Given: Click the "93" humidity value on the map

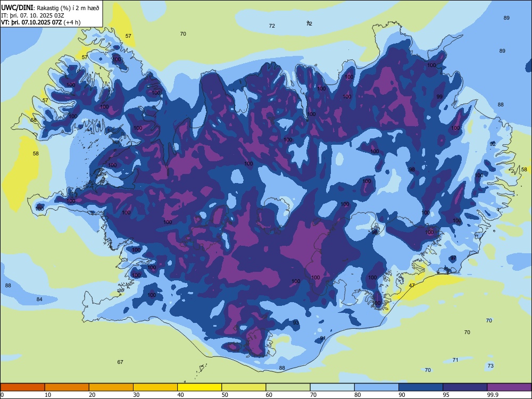Looking at the screenshot, I should coord(296,322).
